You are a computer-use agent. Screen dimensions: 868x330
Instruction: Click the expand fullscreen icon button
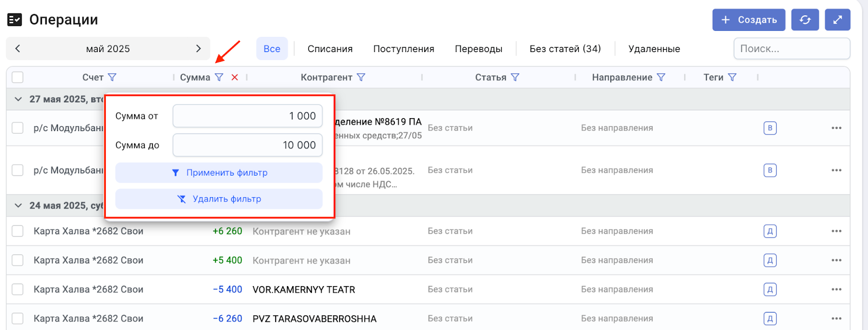pyautogui.click(x=837, y=20)
